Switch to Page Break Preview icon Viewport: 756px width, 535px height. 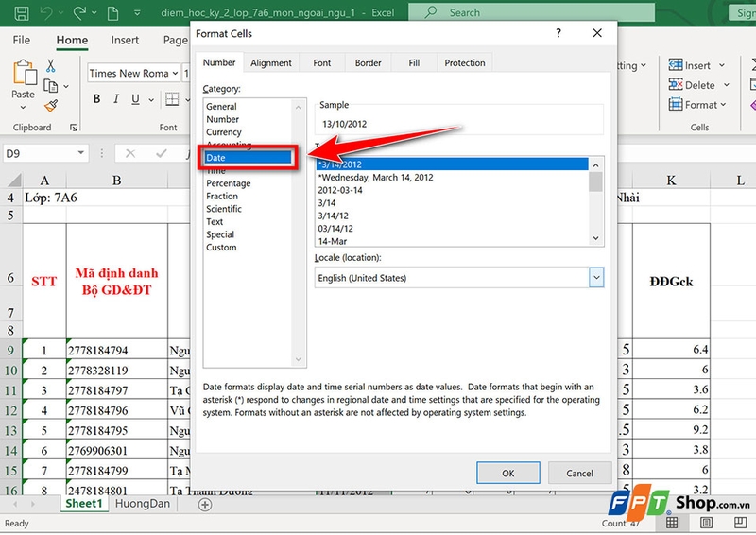[x=740, y=523]
